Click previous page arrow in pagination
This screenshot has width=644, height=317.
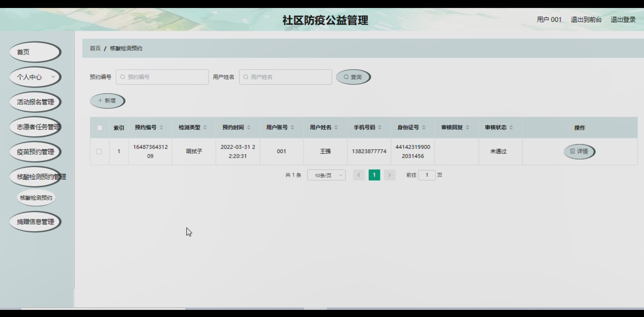point(359,175)
